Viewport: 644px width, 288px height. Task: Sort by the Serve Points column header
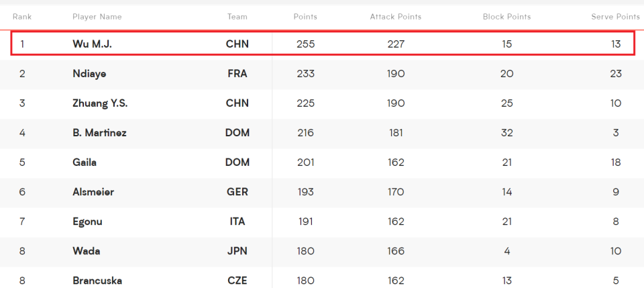[x=615, y=17]
